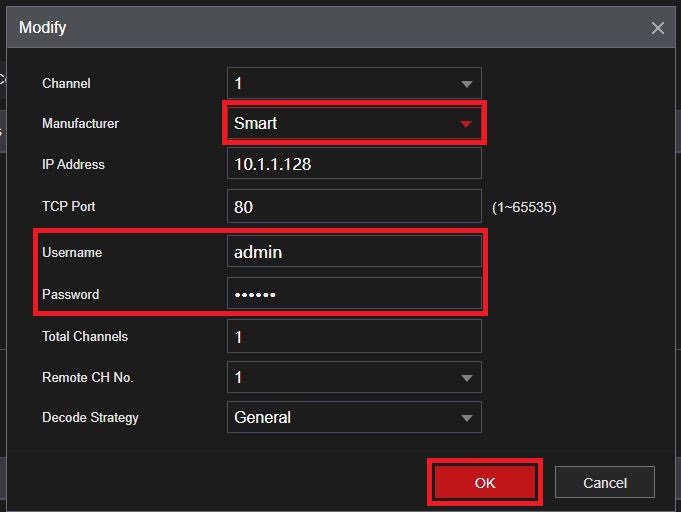Click the Modify dialog title

[x=43, y=28]
